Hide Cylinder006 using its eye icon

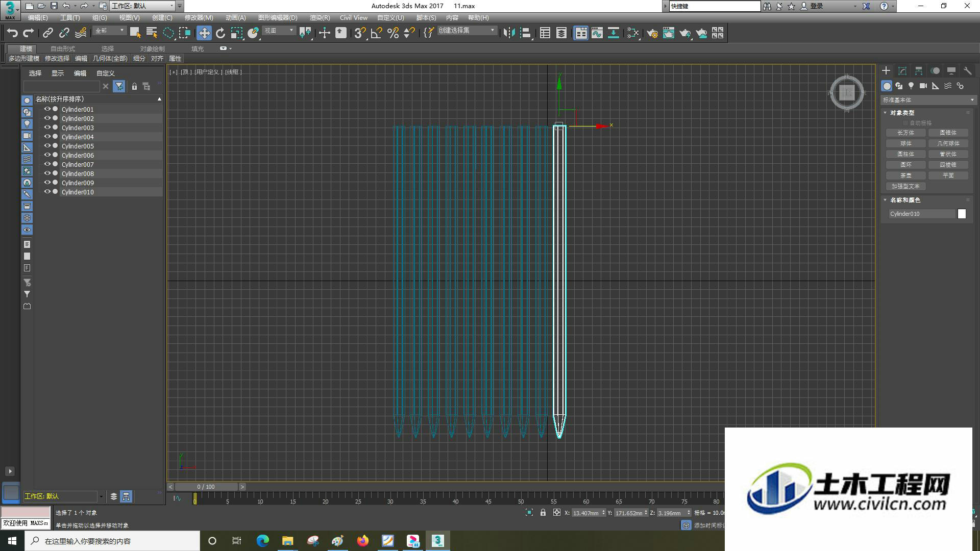click(x=47, y=155)
